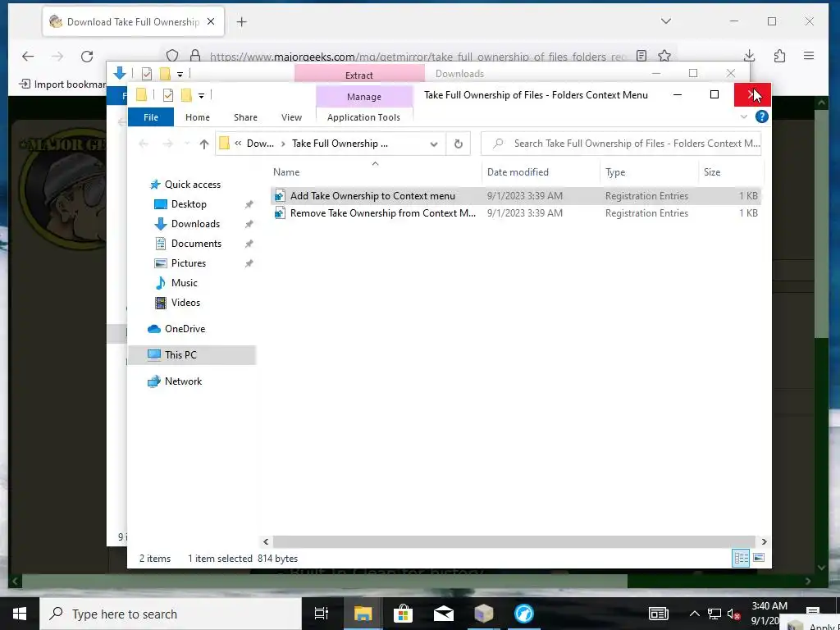The image size is (840, 630).
Task: Navigate back in front Explorer window
Action: (144, 144)
